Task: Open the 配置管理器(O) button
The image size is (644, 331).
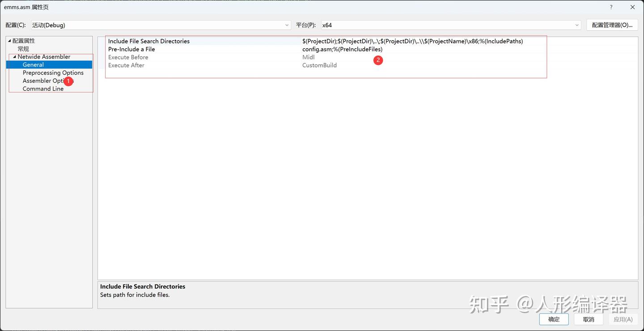Action: tap(612, 25)
